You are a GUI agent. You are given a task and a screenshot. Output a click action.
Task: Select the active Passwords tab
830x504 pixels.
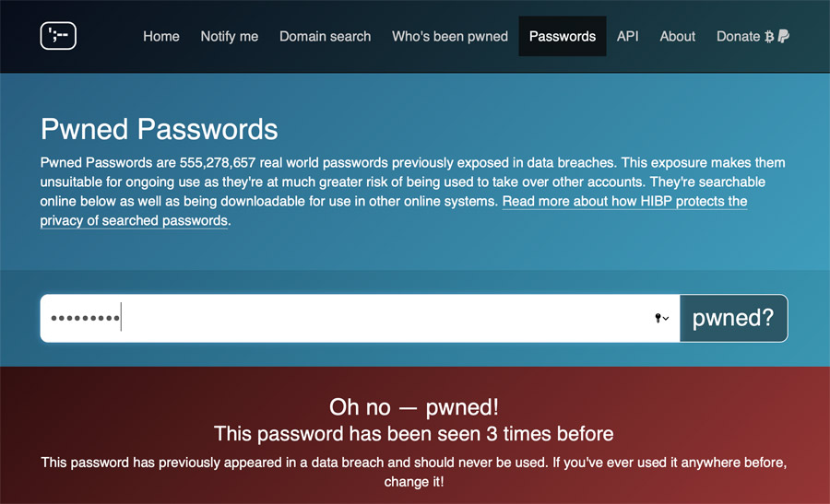[x=563, y=36]
